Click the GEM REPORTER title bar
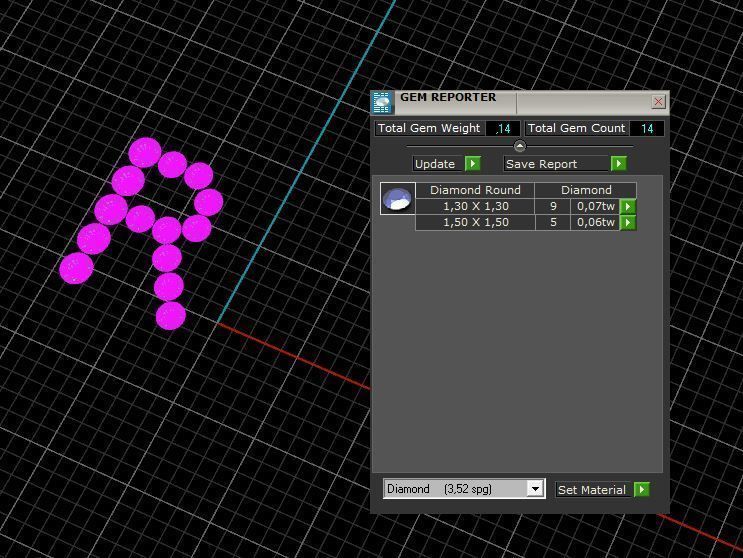743x558 pixels. 521,101
